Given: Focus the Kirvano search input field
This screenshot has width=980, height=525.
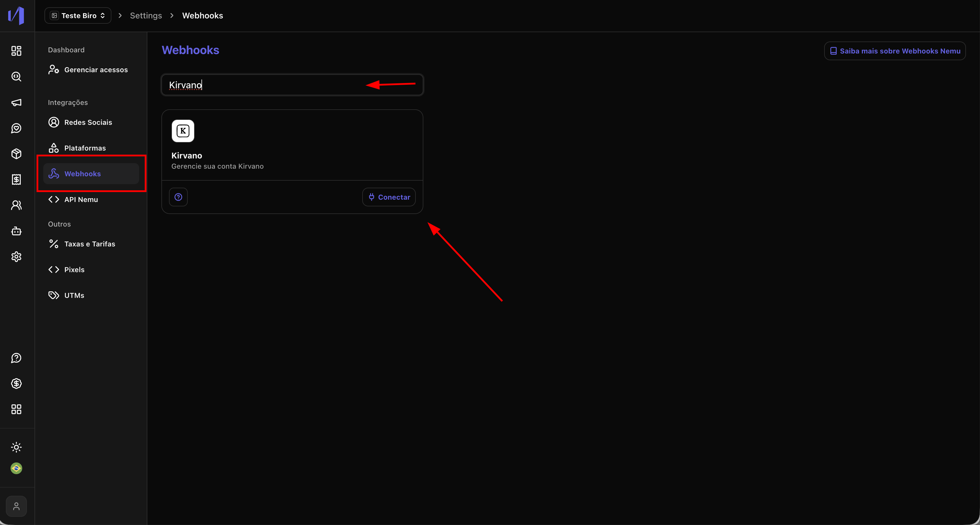Looking at the screenshot, I should click(266, 85).
